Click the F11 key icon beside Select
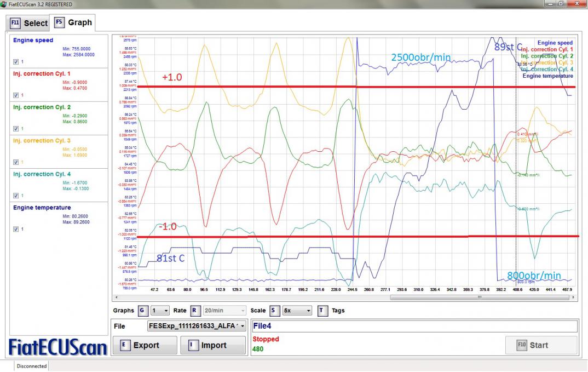Image resolution: width=588 pixels, height=372 pixels. (15, 23)
